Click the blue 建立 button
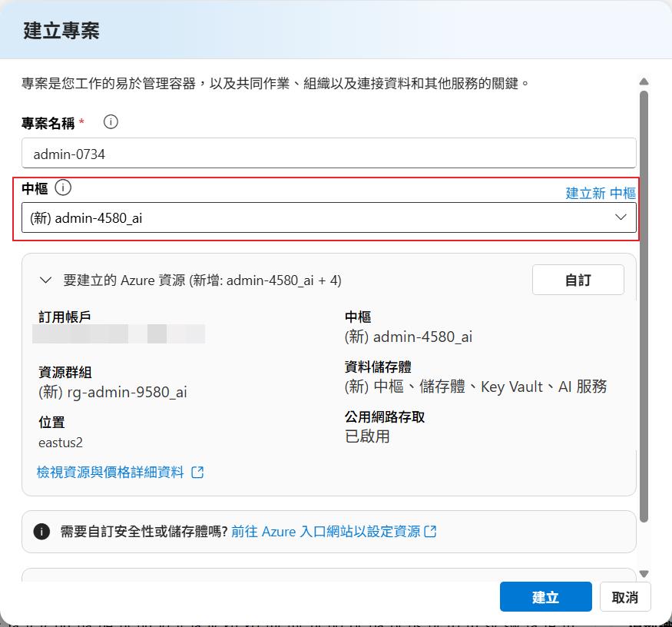Screen dimensions: 672x627 click(545, 597)
